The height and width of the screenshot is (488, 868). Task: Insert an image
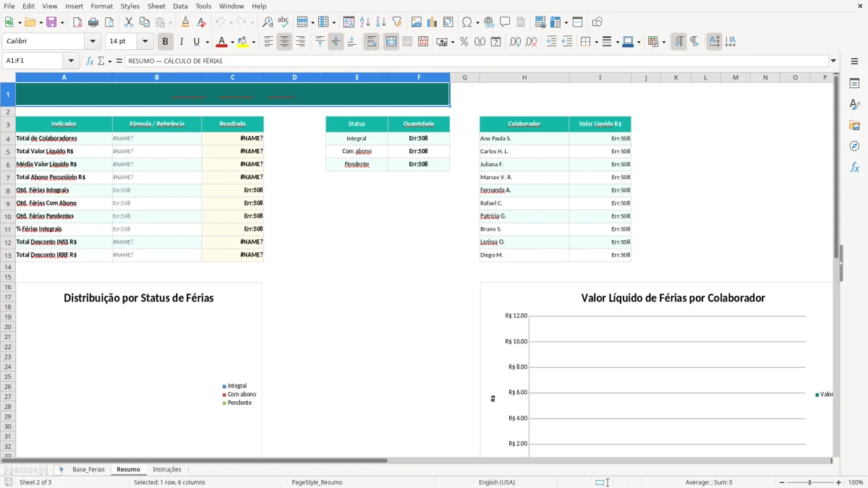pyautogui.click(x=416, y=22)
